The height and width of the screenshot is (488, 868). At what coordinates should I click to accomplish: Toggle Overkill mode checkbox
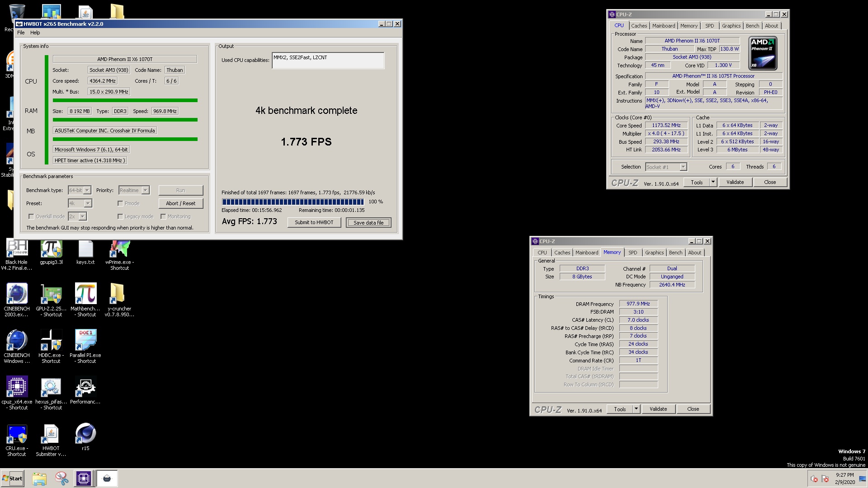31,216
